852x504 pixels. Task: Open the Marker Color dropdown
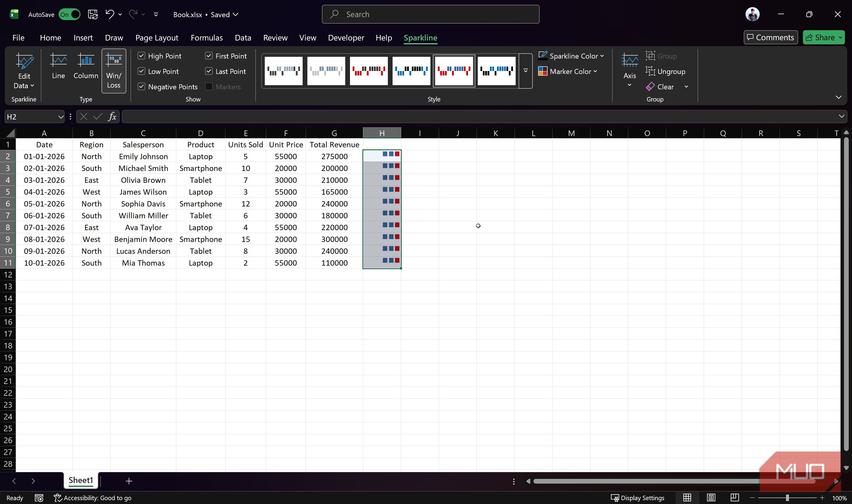point(568,71)
